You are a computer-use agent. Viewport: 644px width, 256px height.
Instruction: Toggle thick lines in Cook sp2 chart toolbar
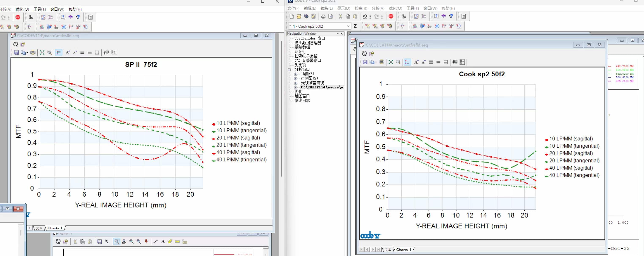431,62
